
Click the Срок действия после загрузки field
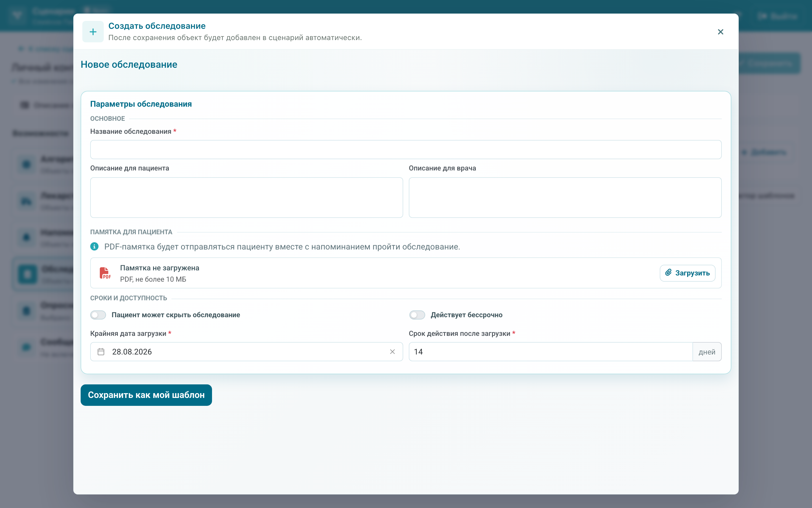[x=551, y=352]
